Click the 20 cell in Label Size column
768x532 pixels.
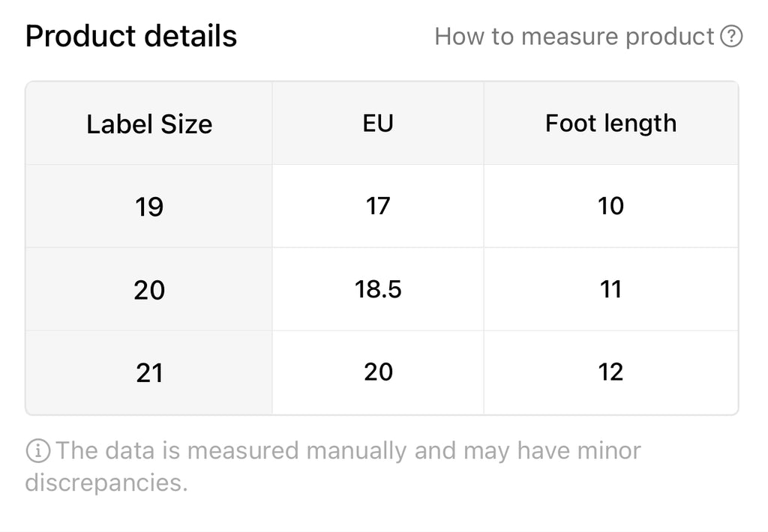(149, 290)
